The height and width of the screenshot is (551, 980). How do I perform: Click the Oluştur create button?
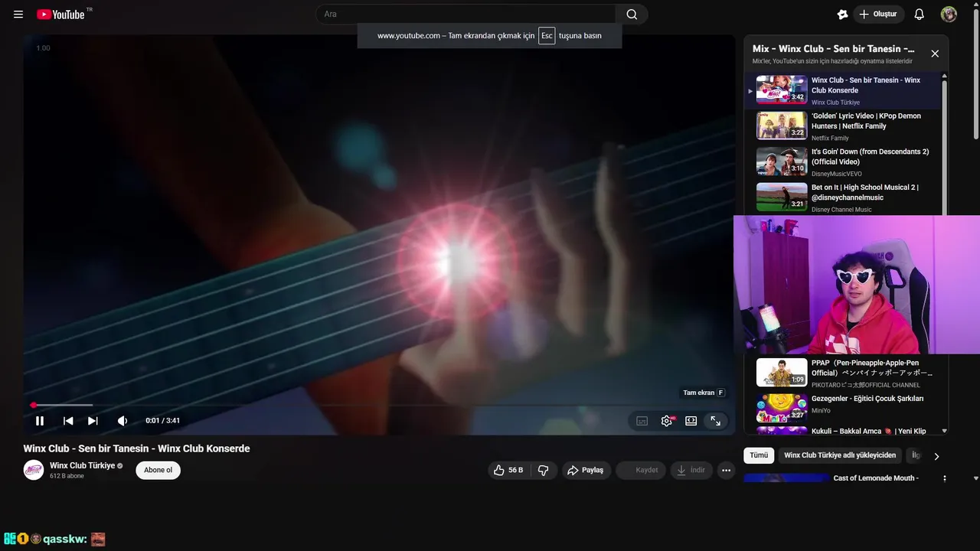877,15
